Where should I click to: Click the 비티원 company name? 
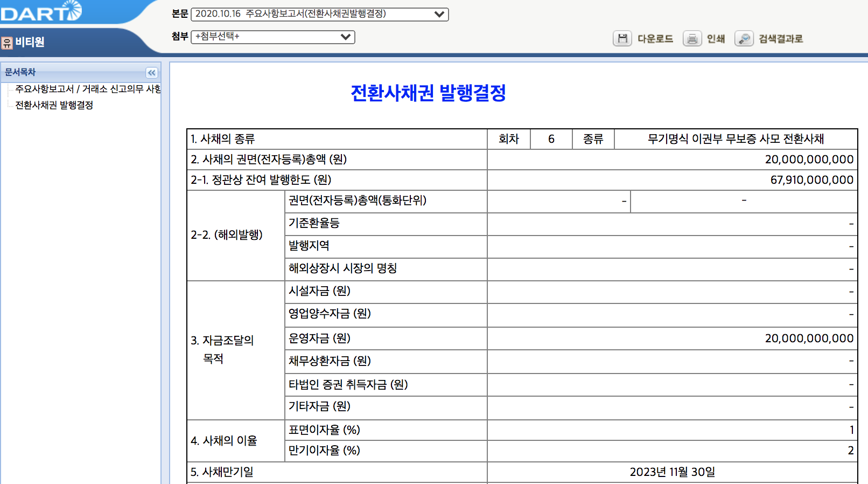click(x=30, y=42)
